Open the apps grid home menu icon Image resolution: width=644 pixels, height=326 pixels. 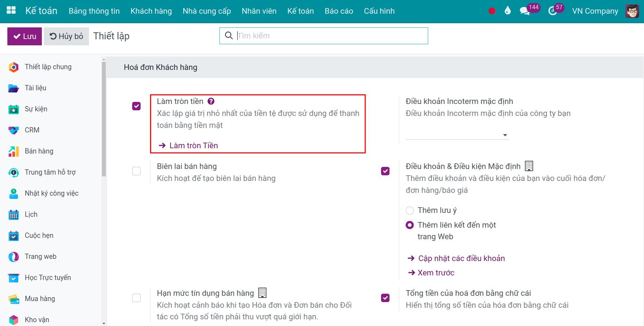click(11, 11)
